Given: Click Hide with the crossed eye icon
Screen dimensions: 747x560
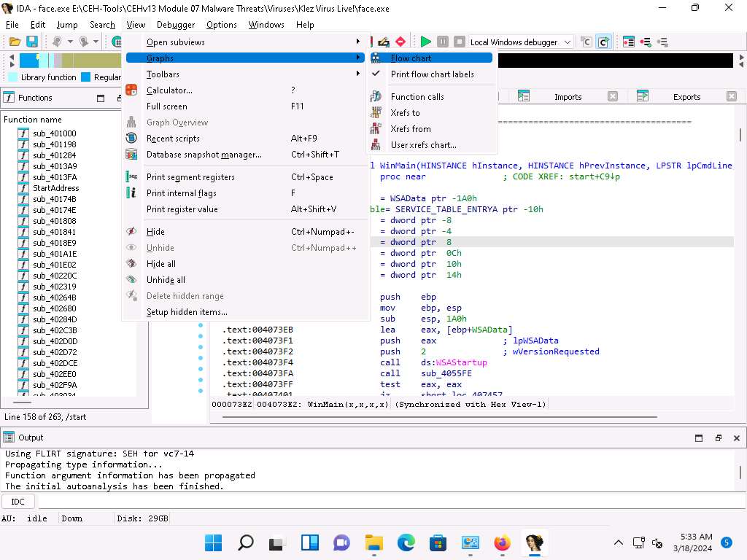Looking at the screenshot, I should (x=155, y=232).
